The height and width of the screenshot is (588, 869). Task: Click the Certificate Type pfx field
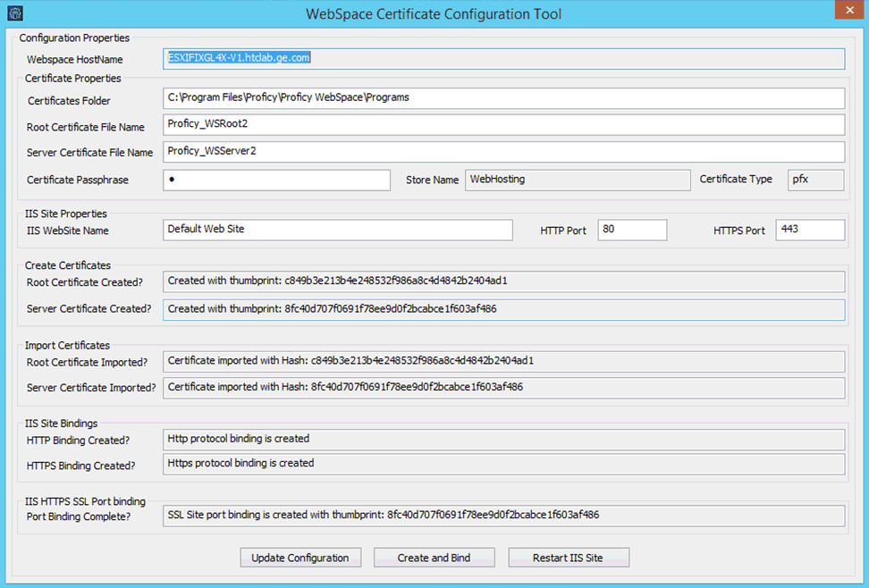(x=815, y=181)
